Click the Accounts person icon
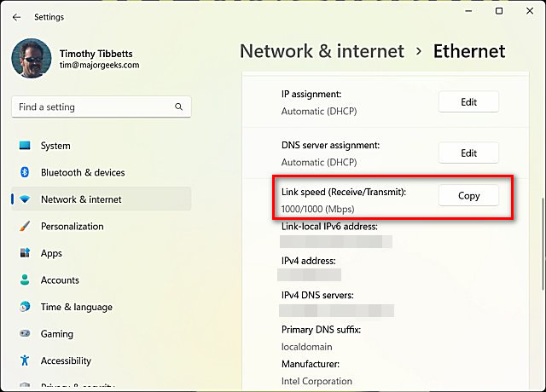The height and width of the screenshot is (392, 546). pyautogui.click(x=25, y=280)
